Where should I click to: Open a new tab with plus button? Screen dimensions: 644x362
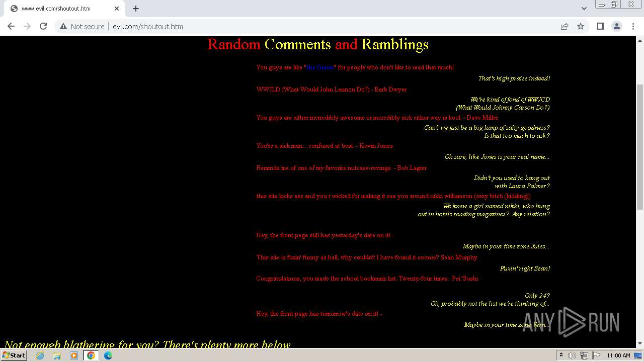(x=136, y=9)
